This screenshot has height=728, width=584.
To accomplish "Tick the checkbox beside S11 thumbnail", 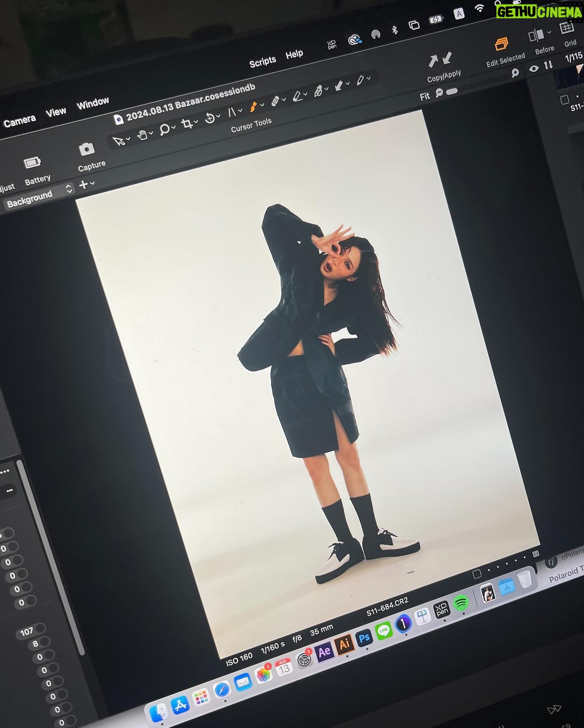I will coord(564,100).
